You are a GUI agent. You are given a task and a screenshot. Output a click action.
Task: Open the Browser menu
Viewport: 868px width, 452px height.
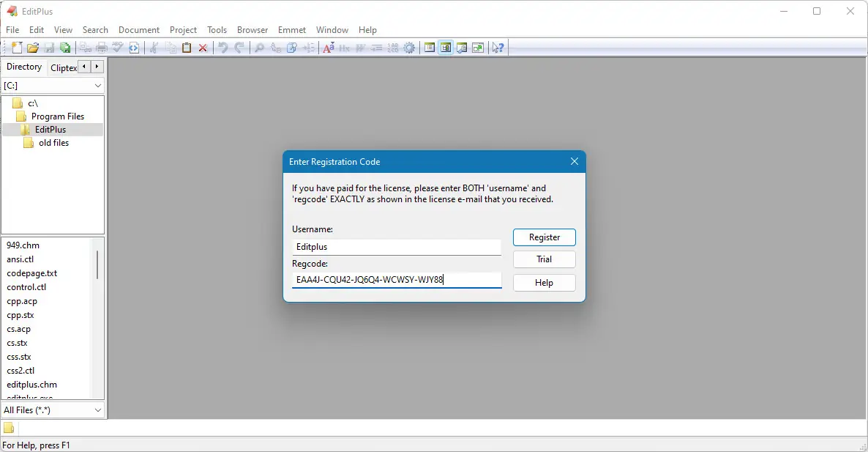pos(252,30)
